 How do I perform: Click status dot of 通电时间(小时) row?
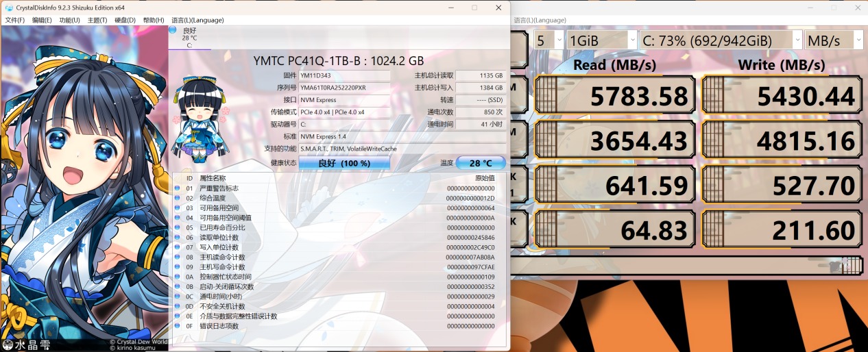(177, 297)
